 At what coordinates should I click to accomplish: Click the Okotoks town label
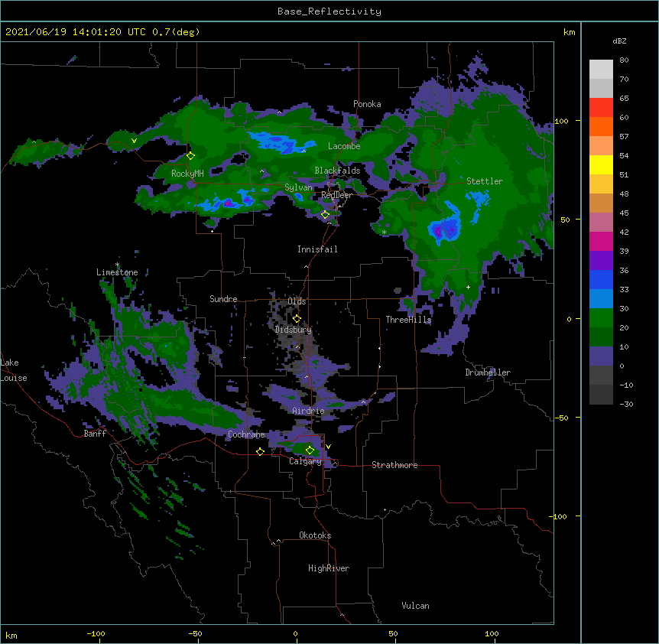click(x=315, y=535)
